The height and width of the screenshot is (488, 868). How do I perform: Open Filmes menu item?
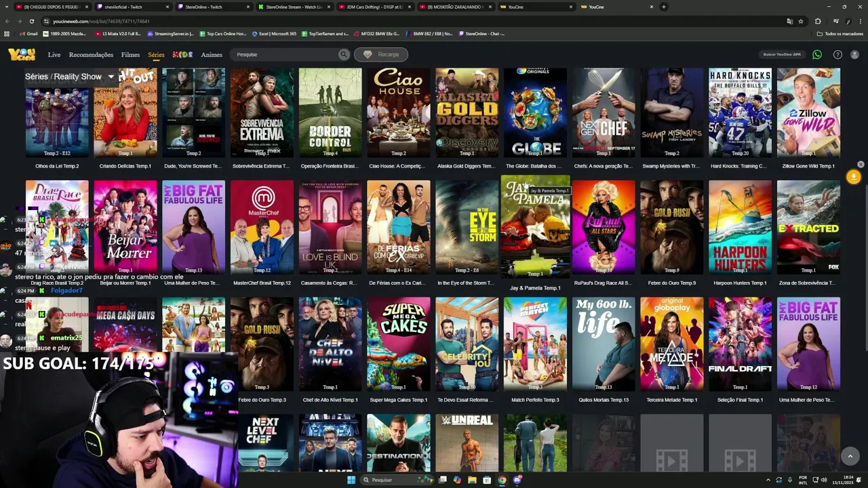[x=130, y=54]
